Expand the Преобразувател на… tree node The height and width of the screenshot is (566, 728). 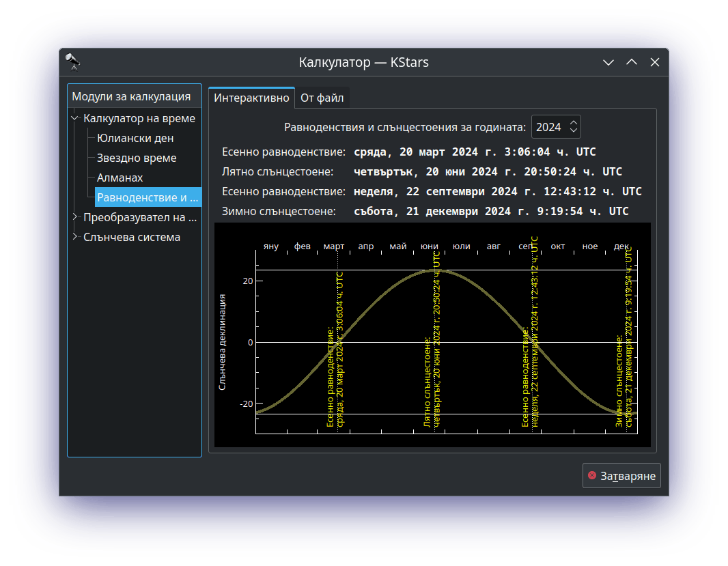pos(75,217)
